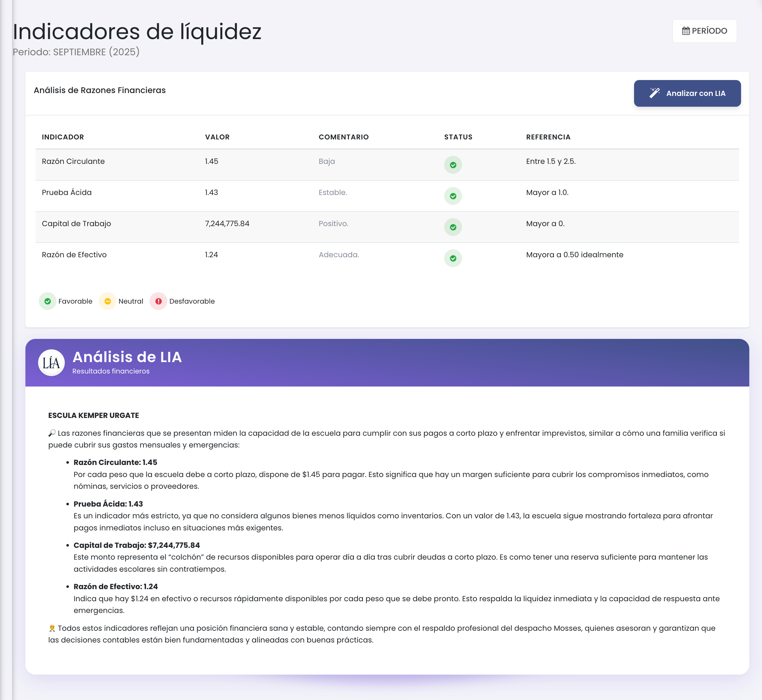Click the COMENTARIO column header
The image size is (762, 700).
pos(343,137)
